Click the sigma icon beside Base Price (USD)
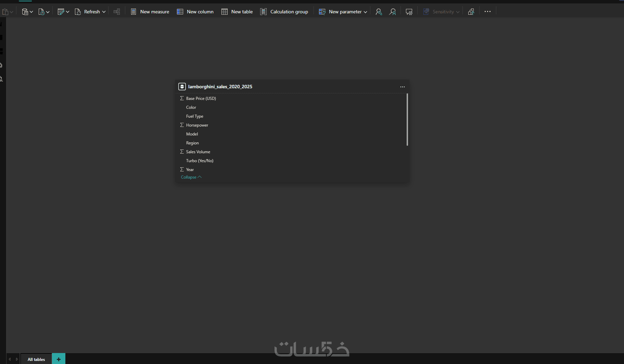Image resolution: width=624 pixels, height=364 pixels. click(182, 98)
